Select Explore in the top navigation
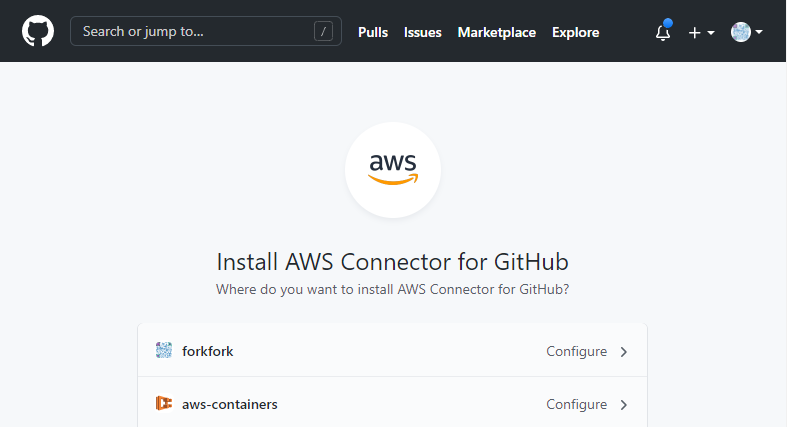This screenshot has height=427, width=787. (x=576, y=33)
